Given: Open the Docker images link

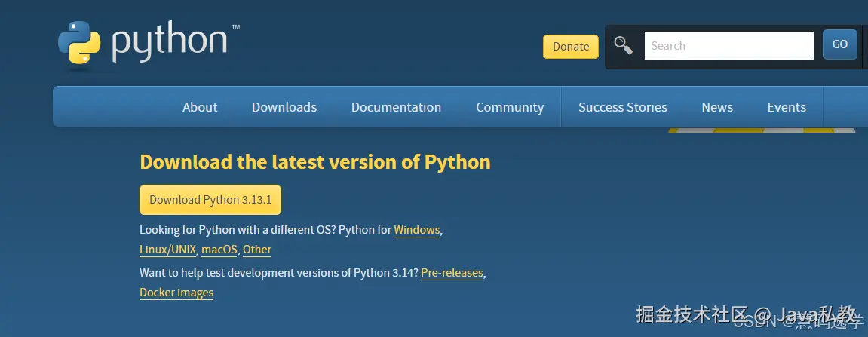Looking at the screenshot, I should [x=176, y=293].
